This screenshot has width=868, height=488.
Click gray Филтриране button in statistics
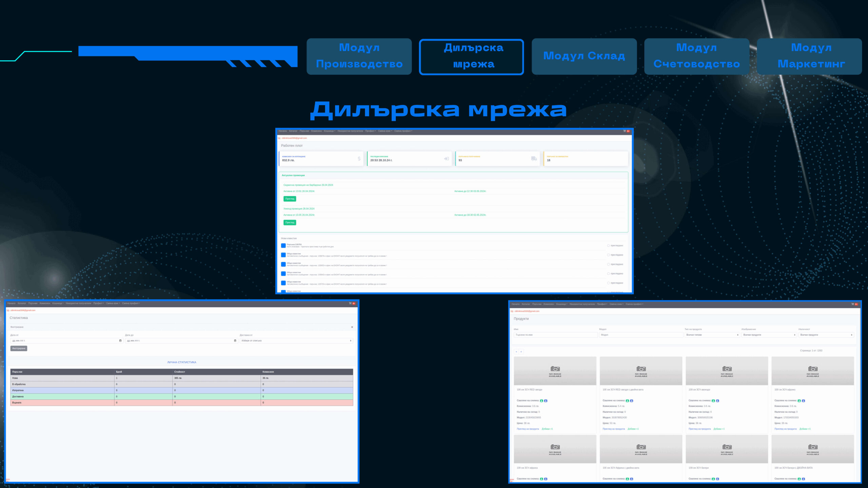[x=19, y=348]
